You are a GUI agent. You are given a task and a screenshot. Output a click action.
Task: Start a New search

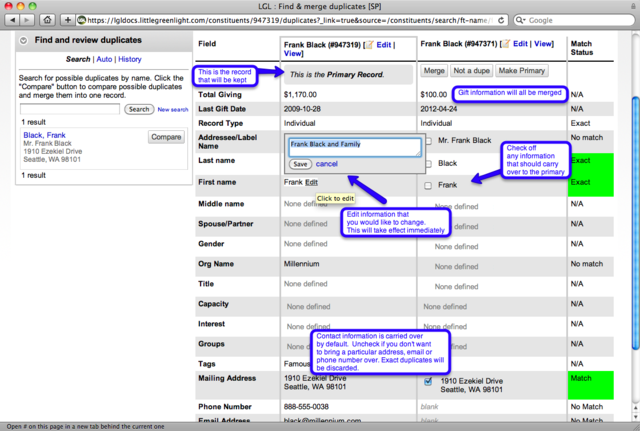pyautogui.click(x=173, y=110)
